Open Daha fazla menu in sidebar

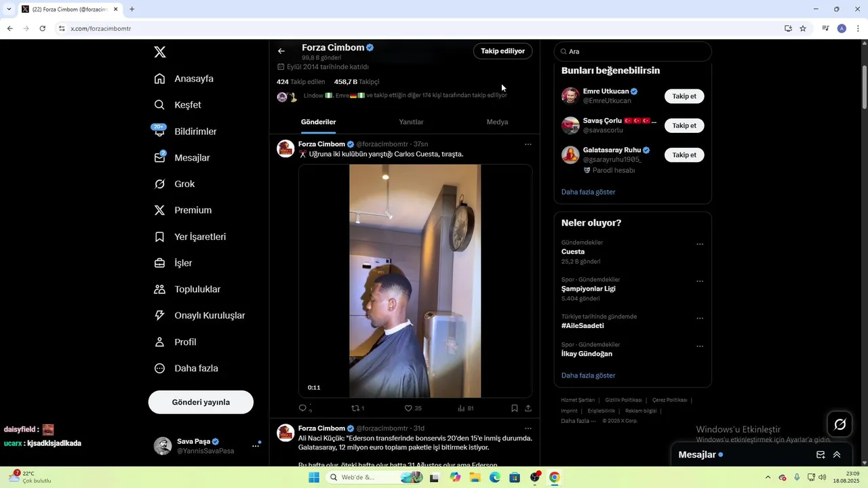[186, 369]
